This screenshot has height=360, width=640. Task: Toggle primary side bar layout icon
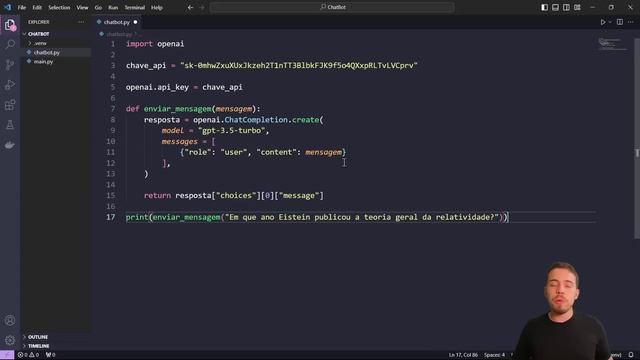(x=544, y=7)
